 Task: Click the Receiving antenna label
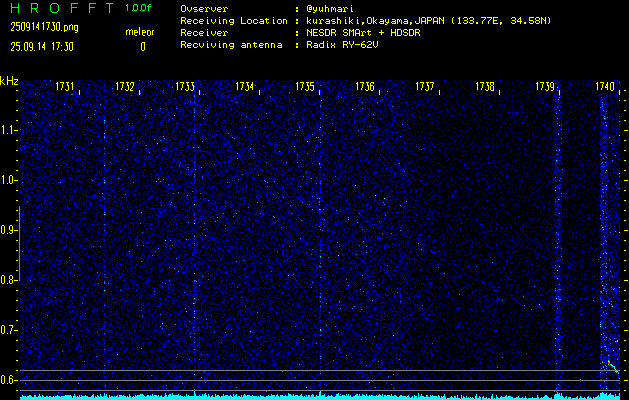[x=231, y=45]
